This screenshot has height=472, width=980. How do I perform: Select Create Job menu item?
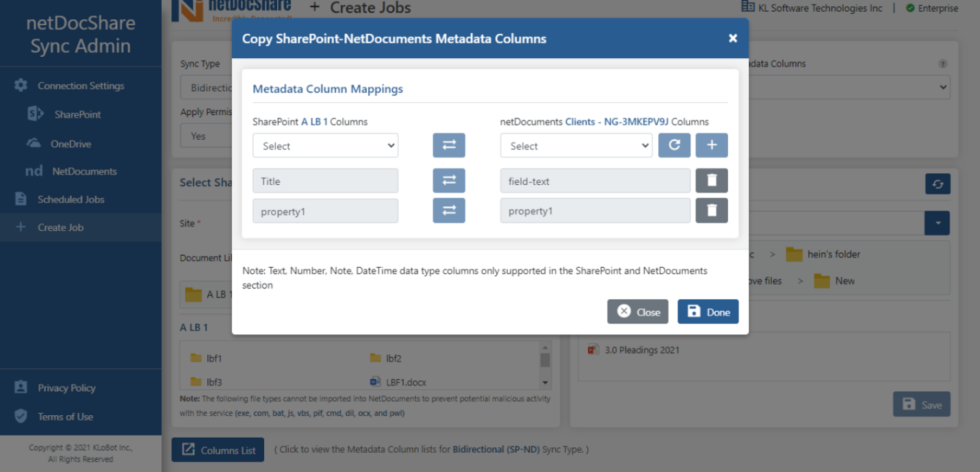(x=81, y=227)
